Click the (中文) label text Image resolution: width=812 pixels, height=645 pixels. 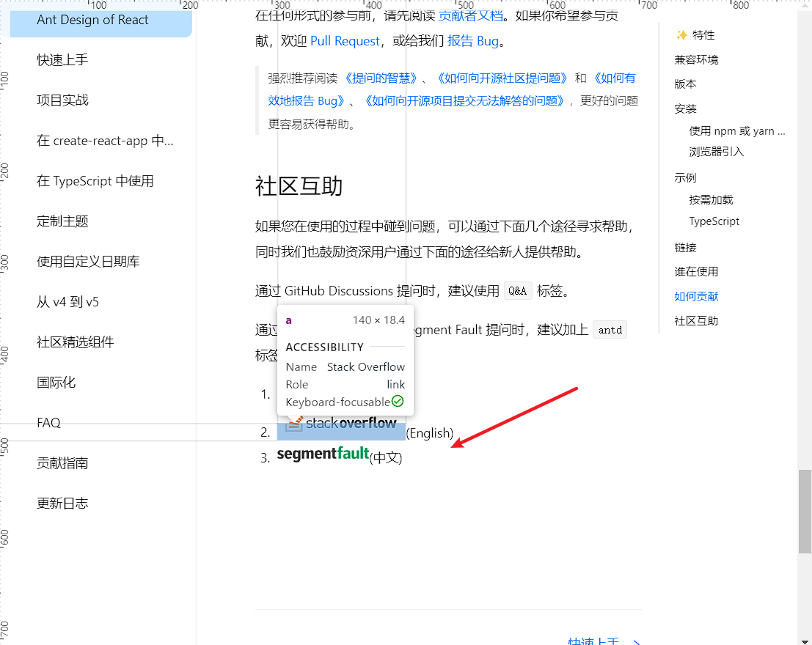386,457
